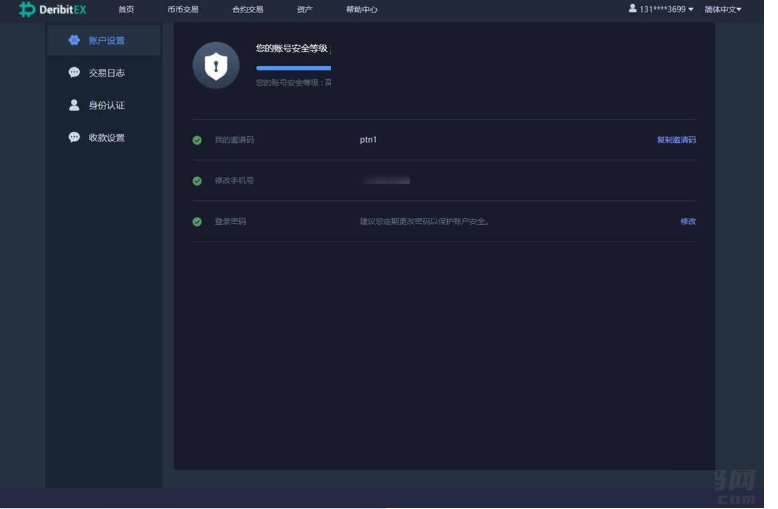Click the green check beside 我的邀请码
The height and width of the screenshot is (509, 778).
197,140
